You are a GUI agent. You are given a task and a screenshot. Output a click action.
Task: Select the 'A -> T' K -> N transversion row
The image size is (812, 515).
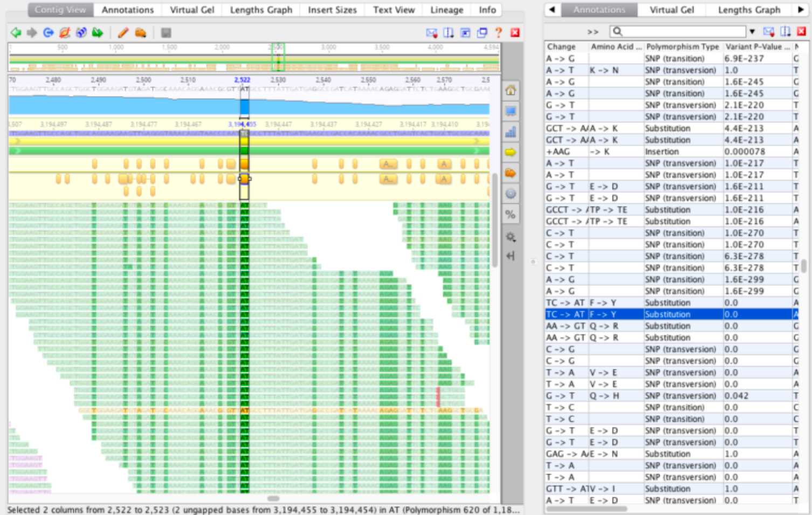click(x=673, y=70)
